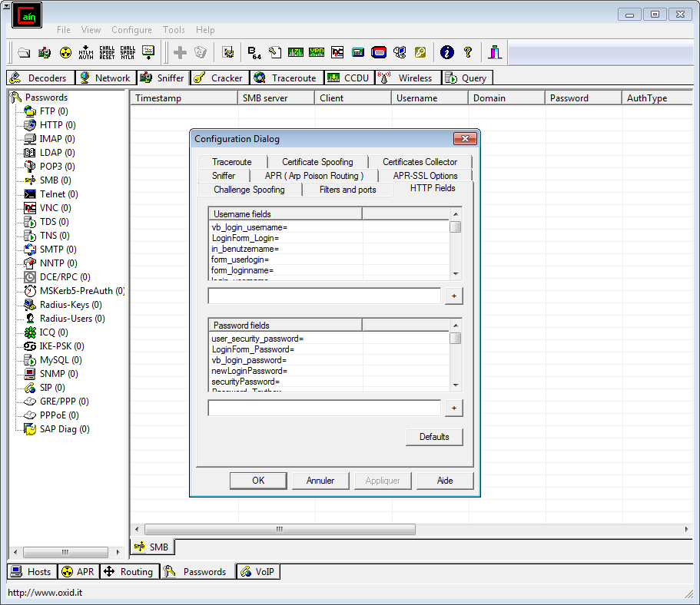Open the Traceroute tab in Configuration Dialog
This screenshot has width=700, height=605.
tap(232, 162)
